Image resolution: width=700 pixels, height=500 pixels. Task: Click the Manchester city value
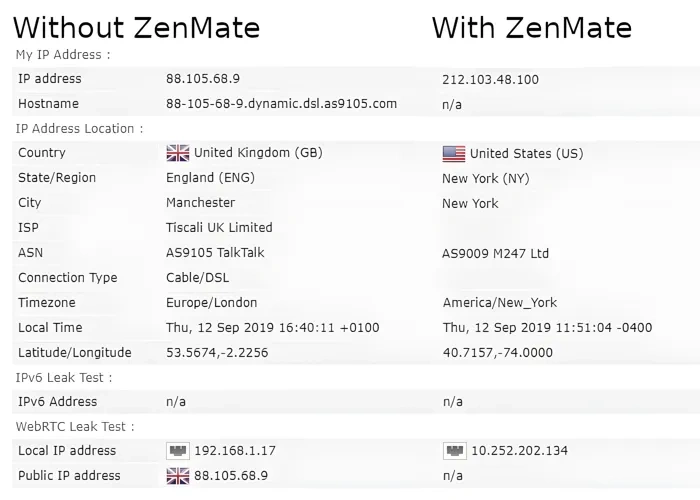[x=200, y=203]
